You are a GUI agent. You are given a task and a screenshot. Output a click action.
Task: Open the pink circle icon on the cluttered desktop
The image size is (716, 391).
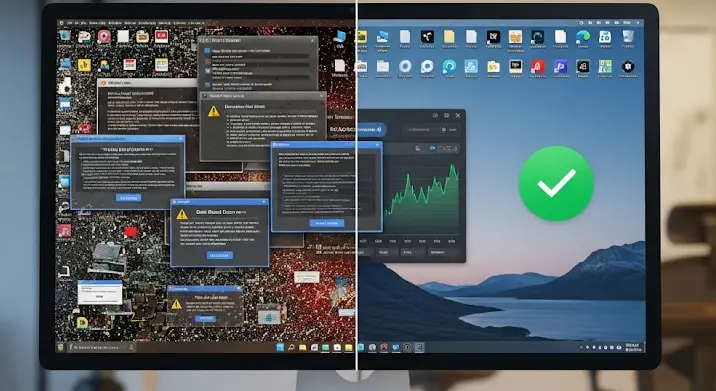pyautogui.click(x=104, y=36)
